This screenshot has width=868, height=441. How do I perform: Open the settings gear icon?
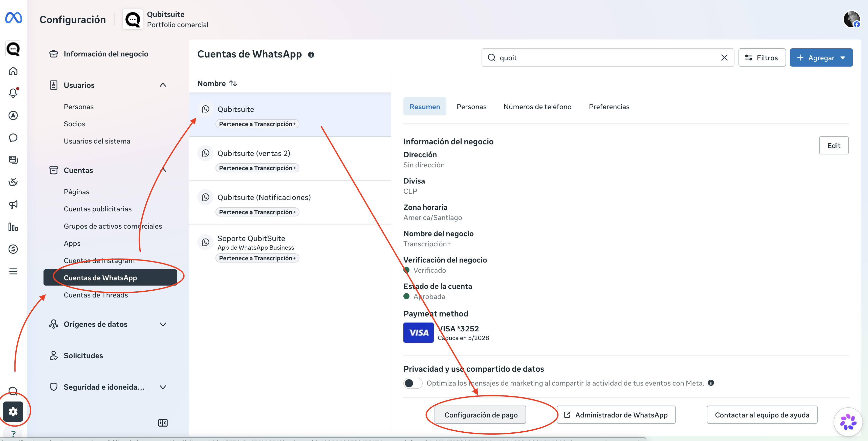tap(13, 411)
